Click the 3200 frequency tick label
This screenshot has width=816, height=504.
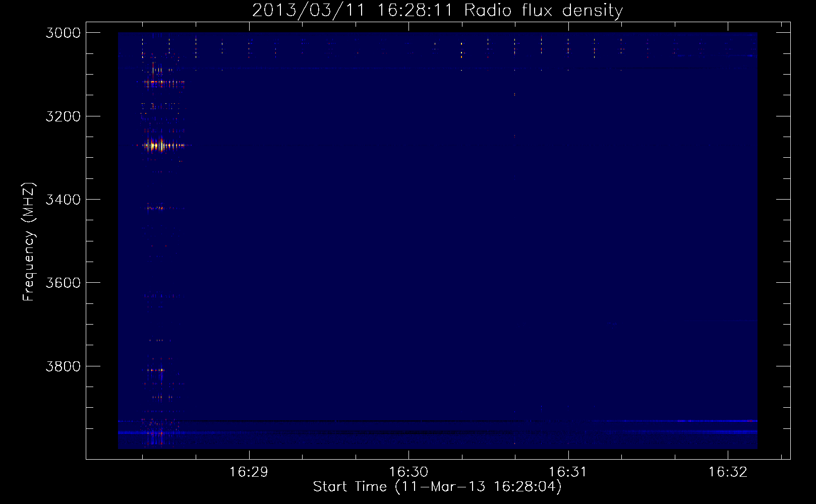[x=63, y=116]
